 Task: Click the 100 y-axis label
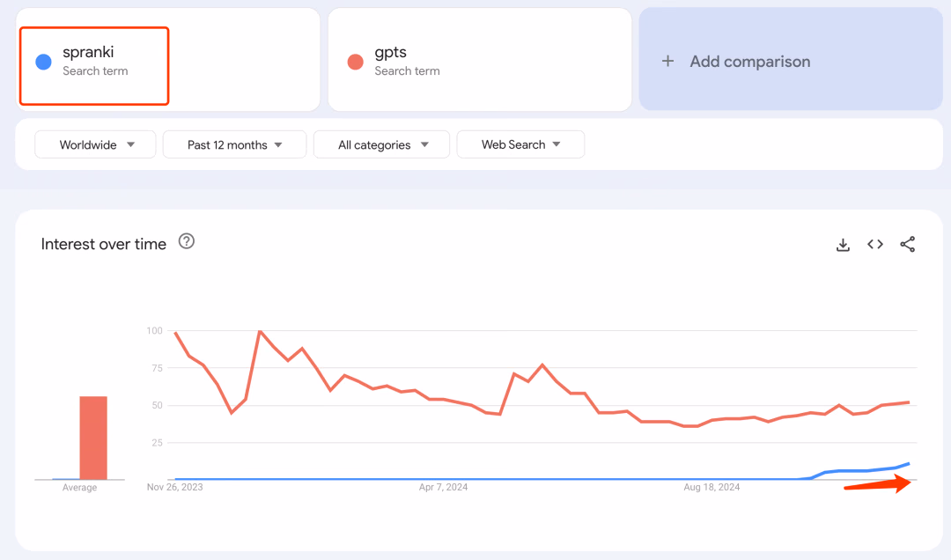155,331
